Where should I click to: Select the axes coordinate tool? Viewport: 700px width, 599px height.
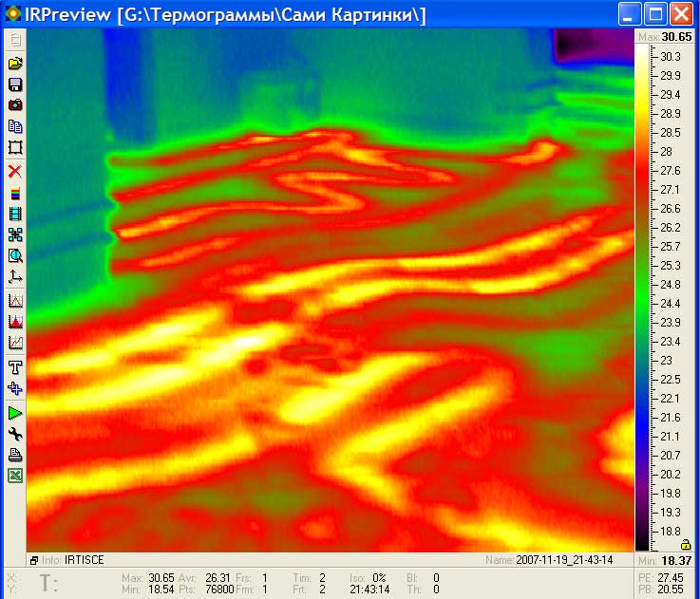(x=15, y=277)
